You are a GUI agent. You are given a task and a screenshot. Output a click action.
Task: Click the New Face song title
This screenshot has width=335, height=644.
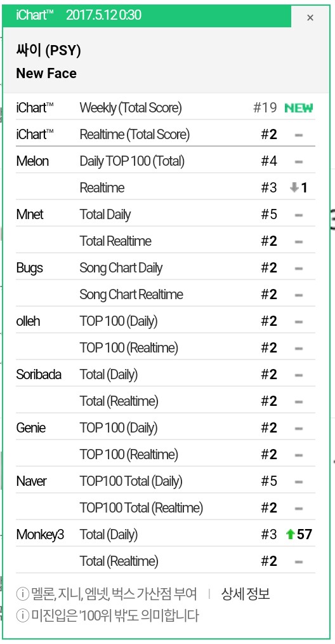tap(46, 74)
